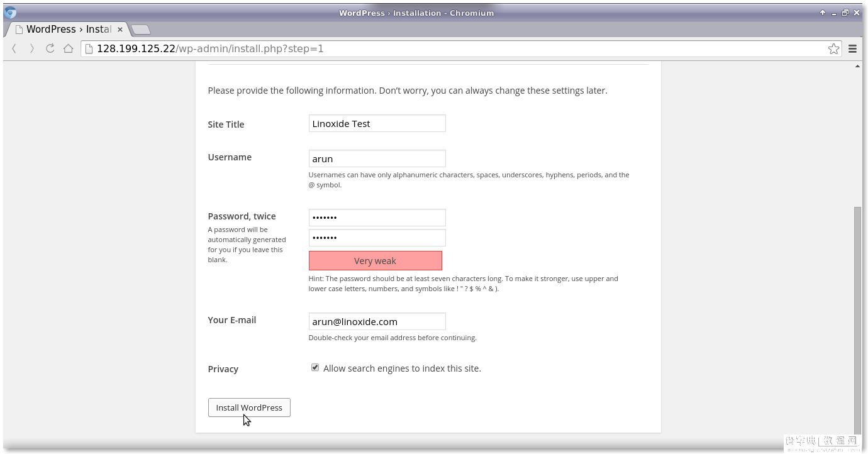Click the Chromium logo in title bar

point(10,12)
